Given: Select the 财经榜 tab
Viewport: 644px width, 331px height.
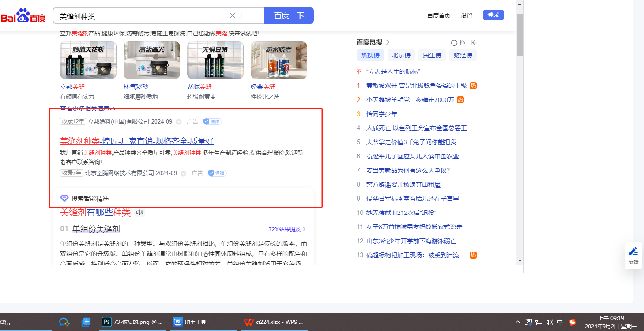Looking at the screenshot, I should [x=463, y=55].
